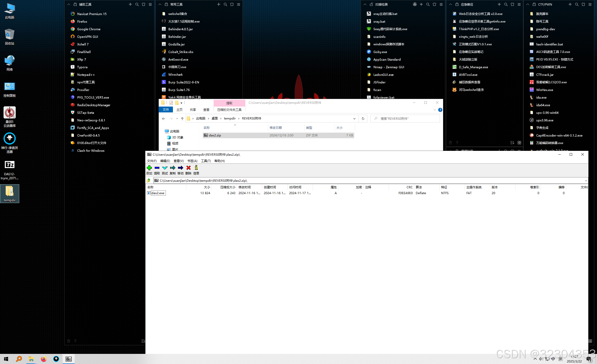Viewport: 597px width, 364px height.
Task: Launch WinHex.exe from CTF/PWN panel
Action: 544,90
